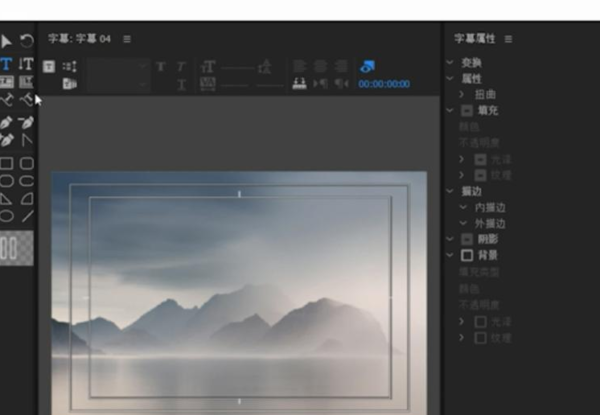600x415 pixels.
Task: Expand 光泽 options under 填充
Action: (x=461, y=159)
